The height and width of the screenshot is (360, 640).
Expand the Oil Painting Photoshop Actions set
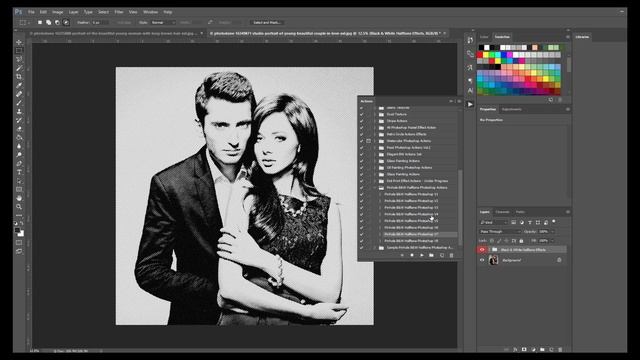coord(375,167)
